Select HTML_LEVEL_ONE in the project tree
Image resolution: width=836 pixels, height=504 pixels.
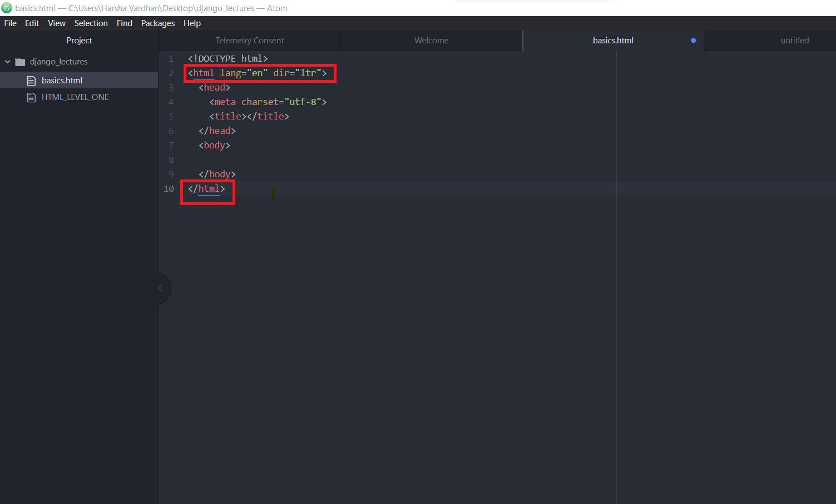[75, 97]
